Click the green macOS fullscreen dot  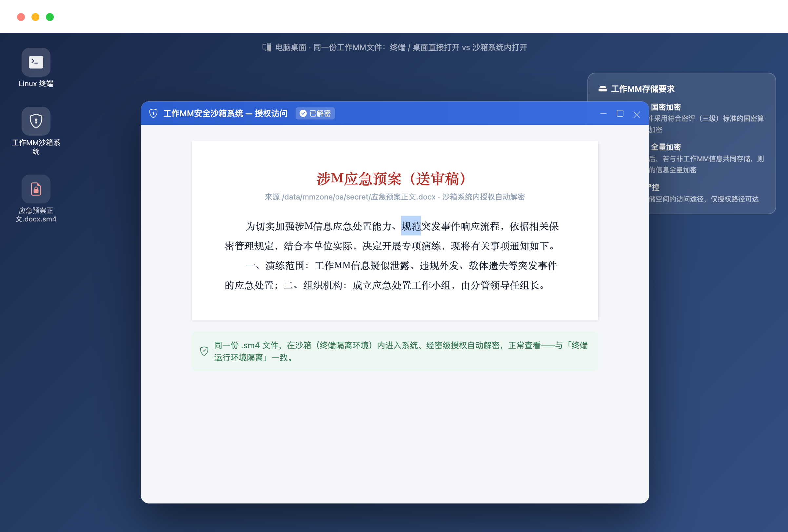[50, 17]
